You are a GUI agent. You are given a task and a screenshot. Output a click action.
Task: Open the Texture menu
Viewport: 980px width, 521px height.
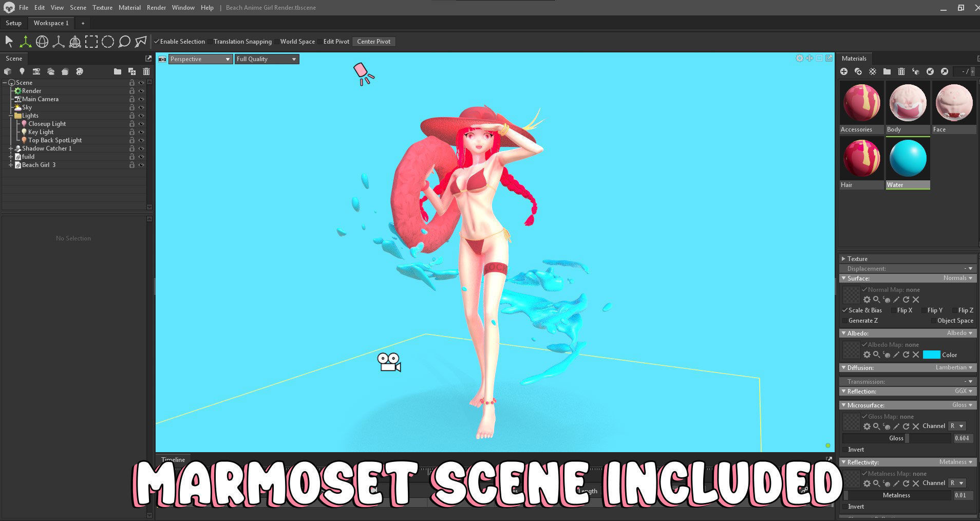pos(102,8)
